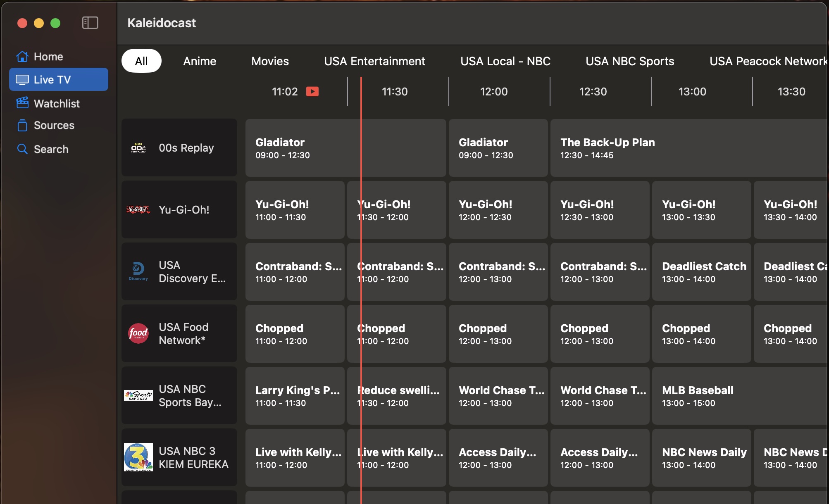829x504 pixels.
Task: Click the 12:00 timeline header marker
Action: tap(494, 91)
